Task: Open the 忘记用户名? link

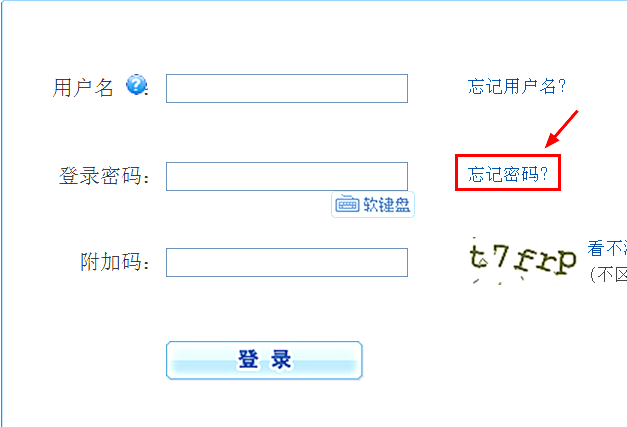Action: click(x=517, y=86)
